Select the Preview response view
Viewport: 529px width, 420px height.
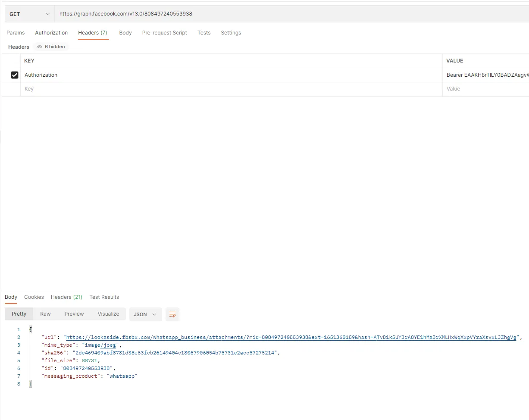point(74,313)
